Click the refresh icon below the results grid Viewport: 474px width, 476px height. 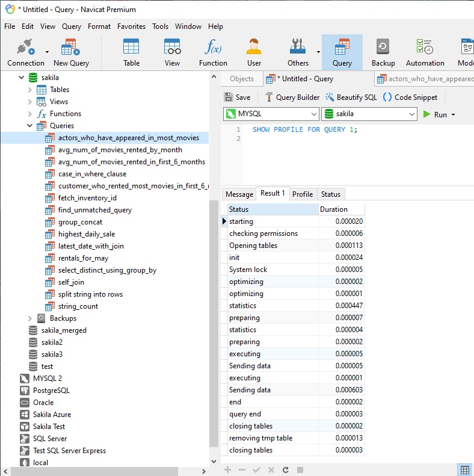[x=285, y=469]
